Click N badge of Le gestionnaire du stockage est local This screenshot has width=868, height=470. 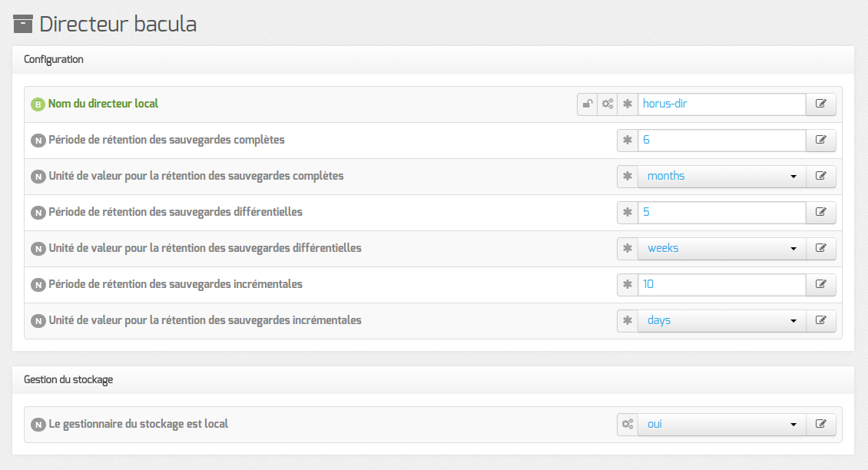pos(38,425)
